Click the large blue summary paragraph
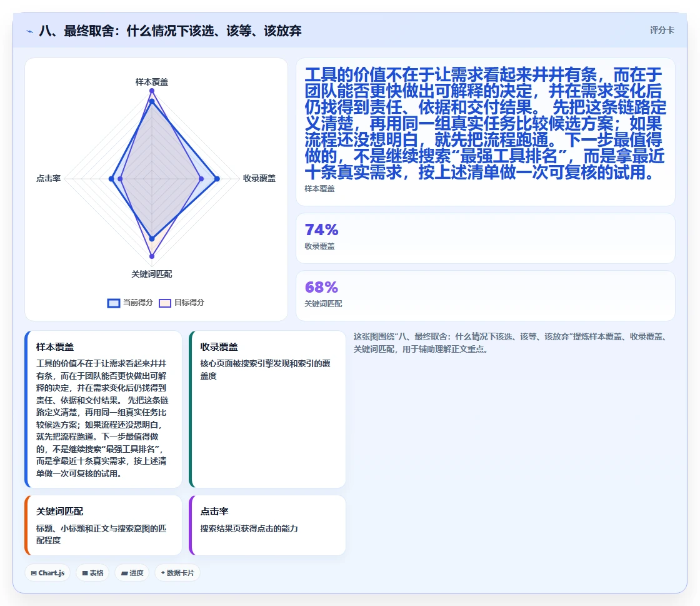700x606 pixels. (485, 123)
